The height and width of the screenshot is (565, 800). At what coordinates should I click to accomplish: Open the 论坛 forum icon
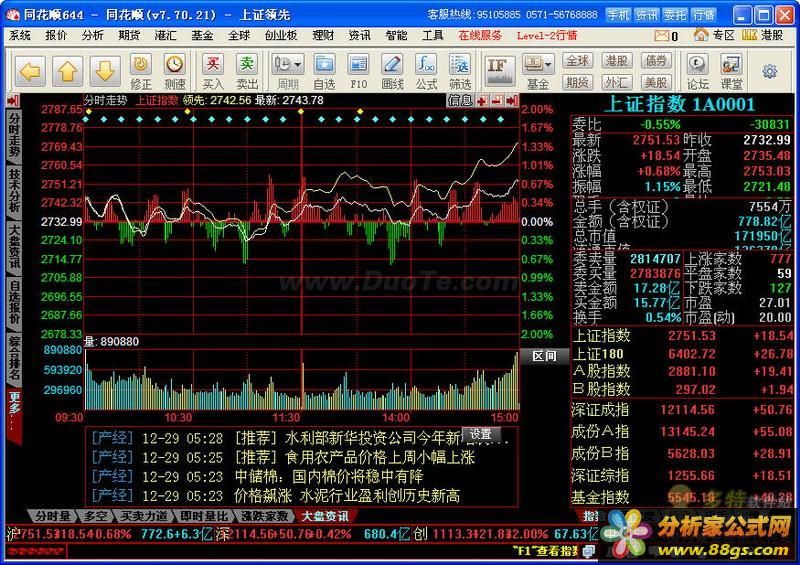pos(697,71)
